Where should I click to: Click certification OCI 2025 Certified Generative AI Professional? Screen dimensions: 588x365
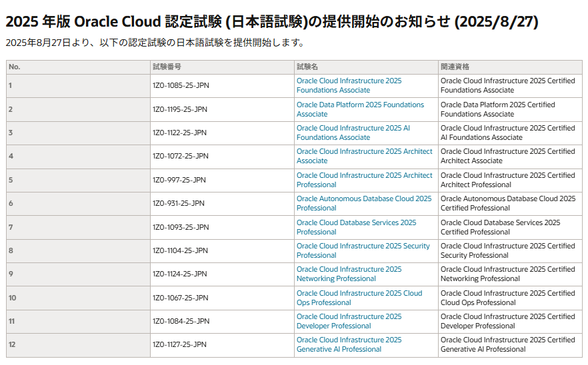click(508, 344)
